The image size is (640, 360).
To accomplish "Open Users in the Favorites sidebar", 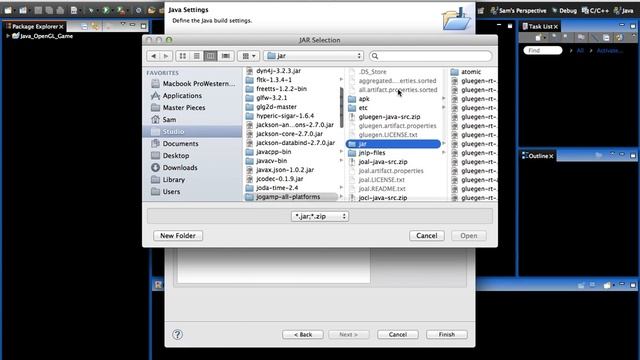I will (166, 191).
